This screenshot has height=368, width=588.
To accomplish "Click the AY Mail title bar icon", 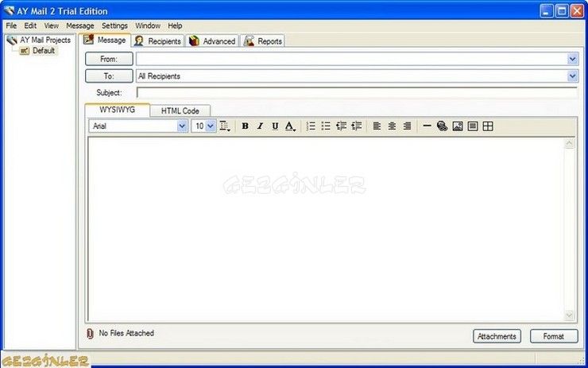I will (x=9, y=10).
